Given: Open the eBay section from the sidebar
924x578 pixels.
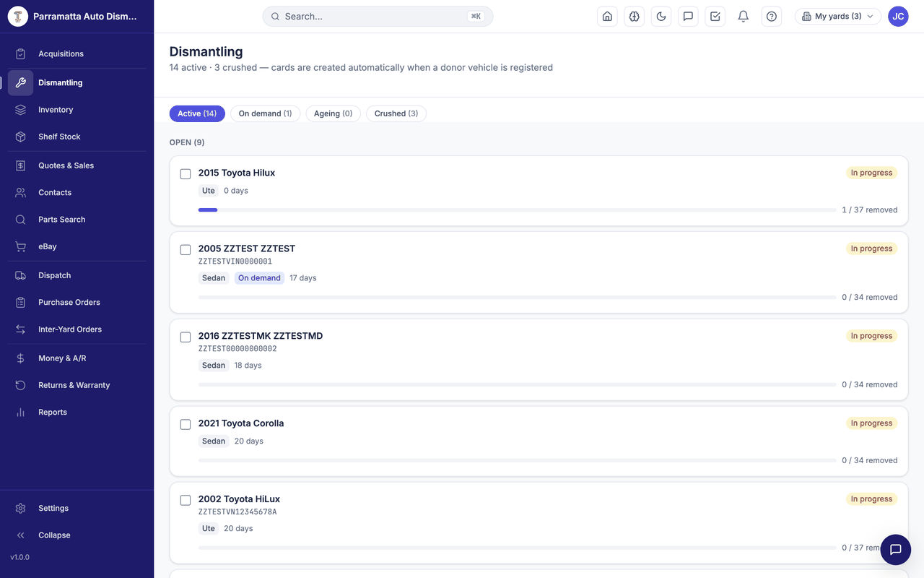Looking at the screenshot, I should [x=77, y=246].
